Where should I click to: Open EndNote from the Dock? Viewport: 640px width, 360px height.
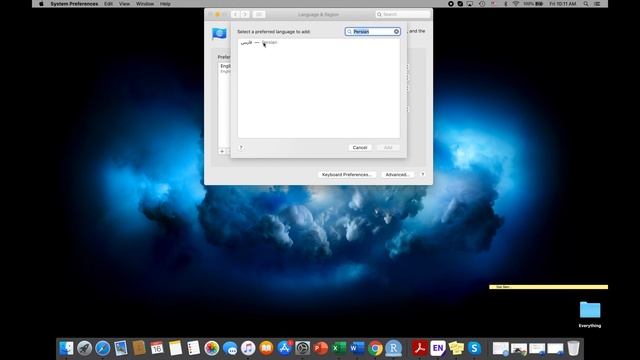[x=438, y=348]
